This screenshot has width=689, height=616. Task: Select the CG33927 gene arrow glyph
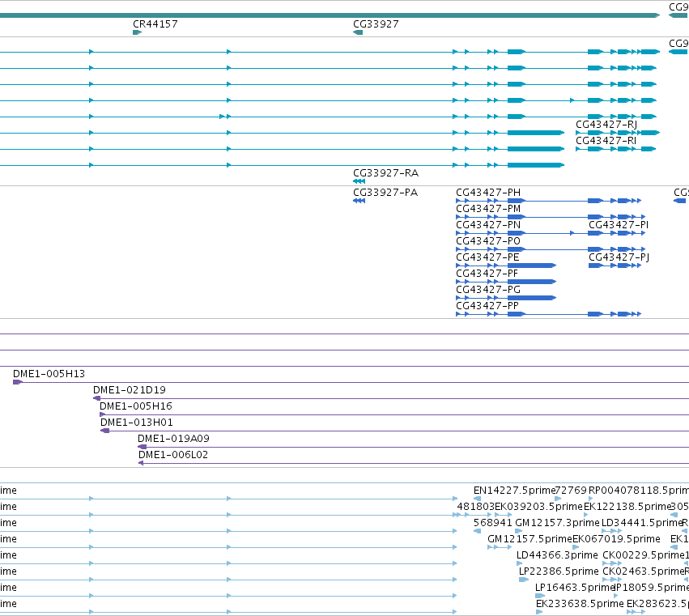(x=358, y=32)
